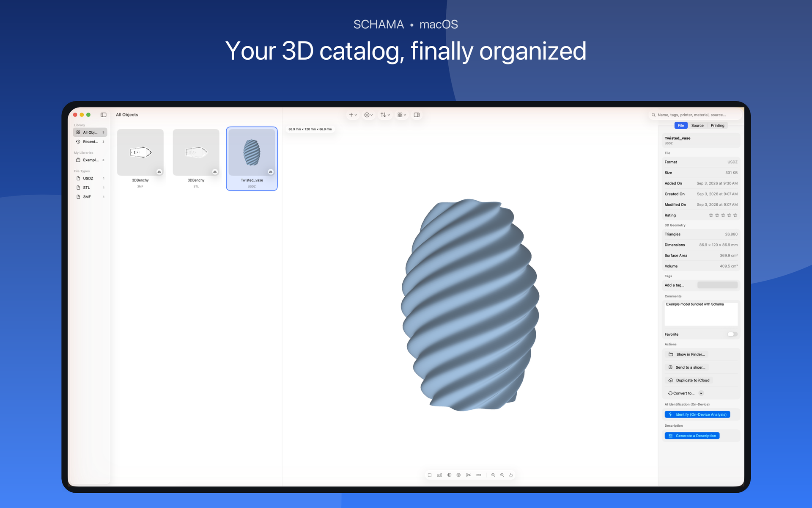The image size is (812, 508).
Task: Click the Volume value 409.5 cm³
Action: (728, 266)
